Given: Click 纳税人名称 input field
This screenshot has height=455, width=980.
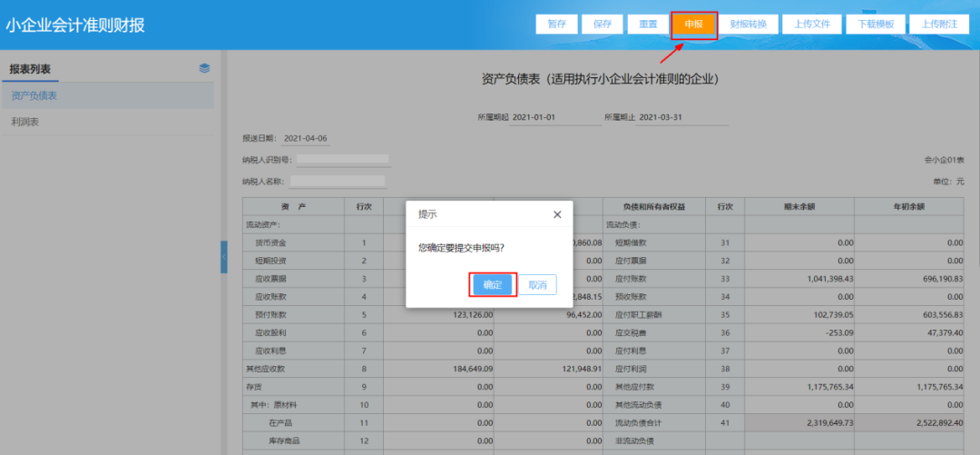Looking at the screenshot, I should [x=338, y=182].
